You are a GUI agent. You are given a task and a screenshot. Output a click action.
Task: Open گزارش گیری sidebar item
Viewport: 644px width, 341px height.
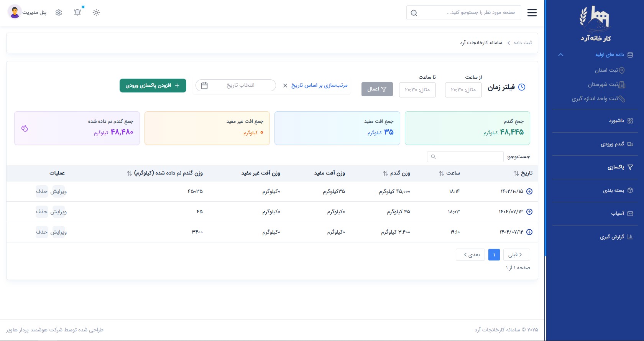616,237
